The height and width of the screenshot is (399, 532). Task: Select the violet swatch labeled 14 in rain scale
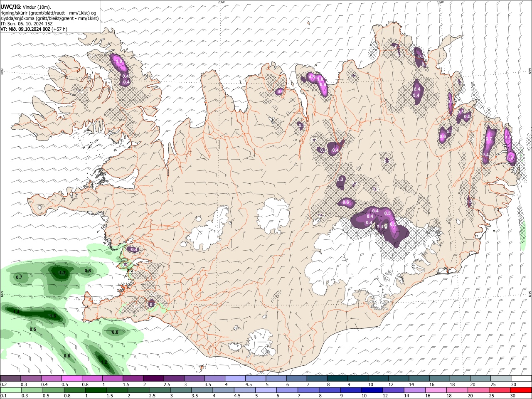coord(414,390)
